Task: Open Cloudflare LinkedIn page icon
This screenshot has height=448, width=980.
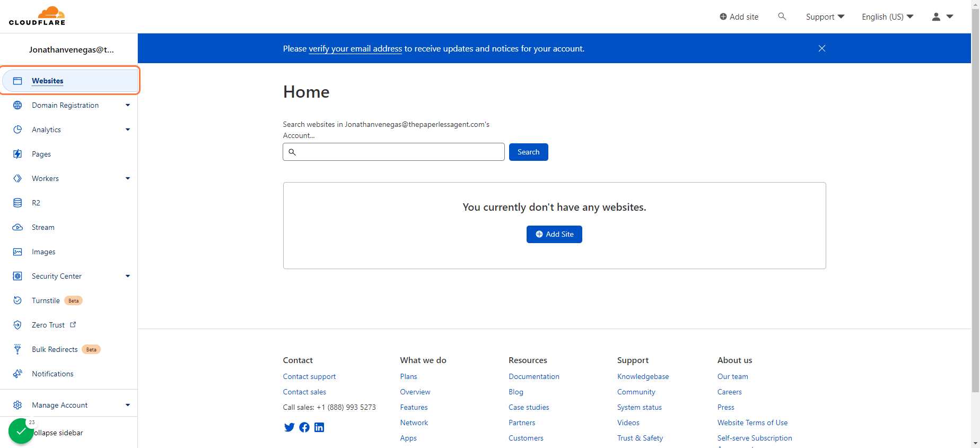Action: [x=319, y=427]
